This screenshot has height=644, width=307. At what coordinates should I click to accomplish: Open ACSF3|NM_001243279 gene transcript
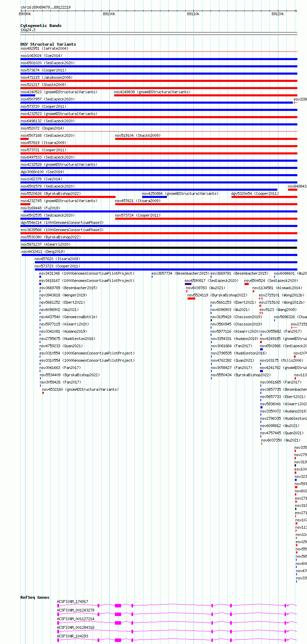point(76,610)
